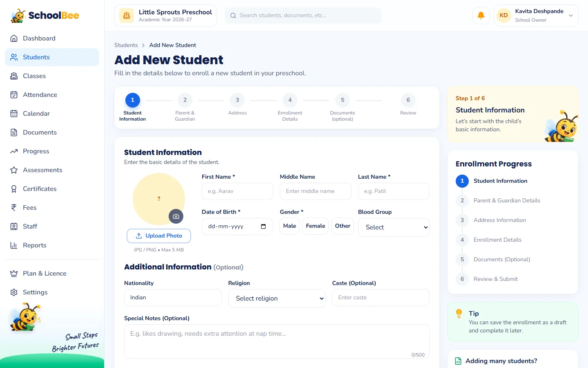The width and height of the screenshot is (588, 368).
Task: Click the Documents file icon
Action: click(14, 132)
